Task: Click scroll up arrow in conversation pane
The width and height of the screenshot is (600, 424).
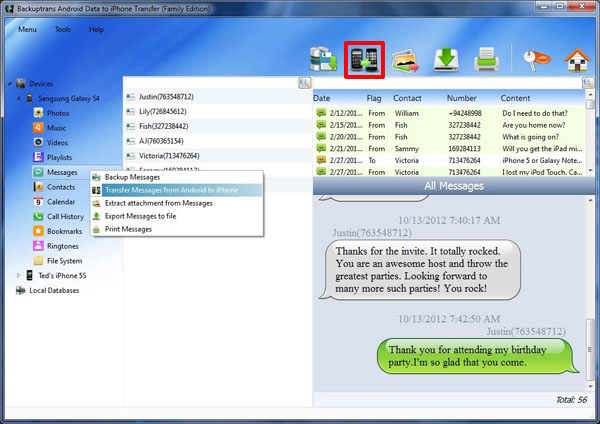Action: pyautogui.click(x=590, y=200)
